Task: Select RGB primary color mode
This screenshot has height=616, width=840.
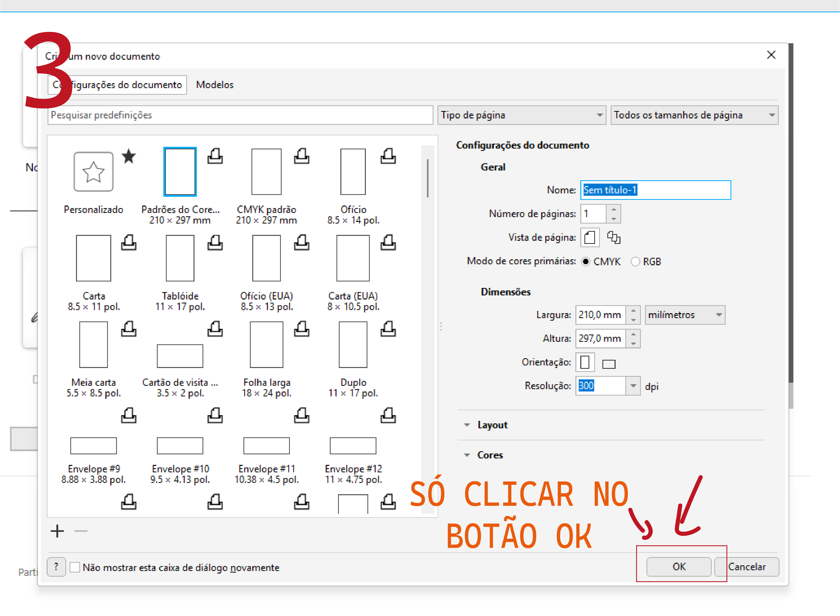Action: 635,261
